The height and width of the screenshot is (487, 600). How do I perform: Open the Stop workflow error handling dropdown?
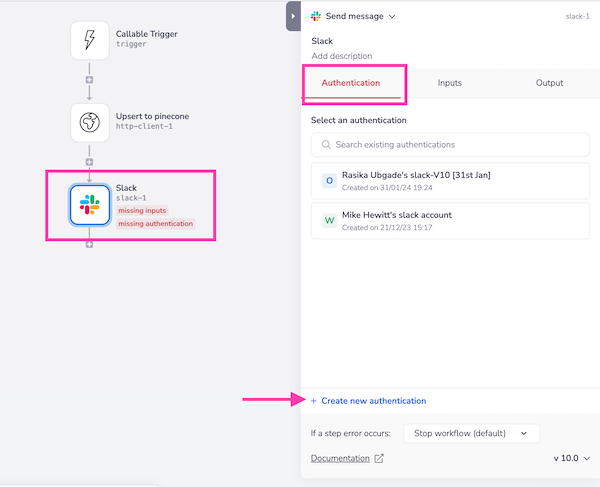click(x=471, y=433)
